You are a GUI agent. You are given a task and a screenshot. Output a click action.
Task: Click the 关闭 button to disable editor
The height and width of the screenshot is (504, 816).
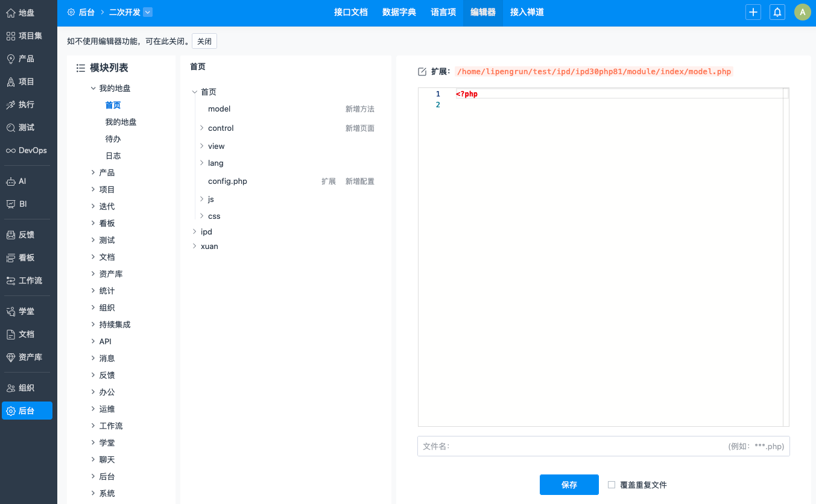tap(204, 41)
